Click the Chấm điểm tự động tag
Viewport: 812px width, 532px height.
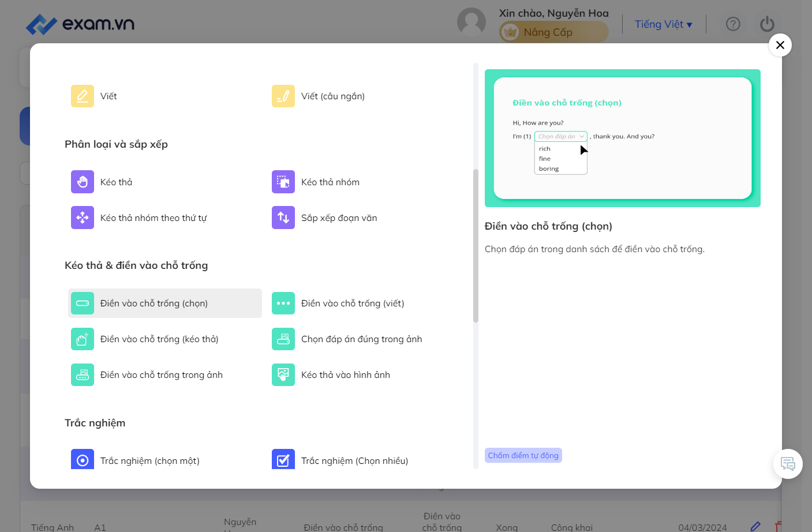(x=523, y=456)
